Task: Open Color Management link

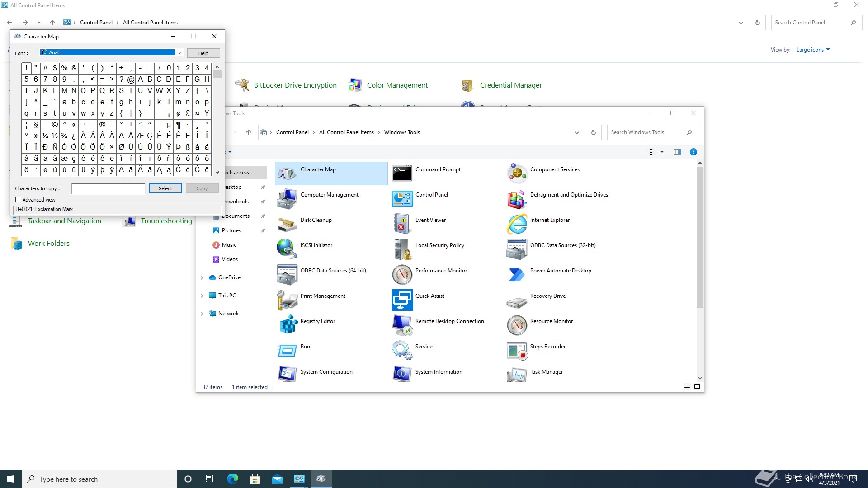Action: click(x=397, y=85)
